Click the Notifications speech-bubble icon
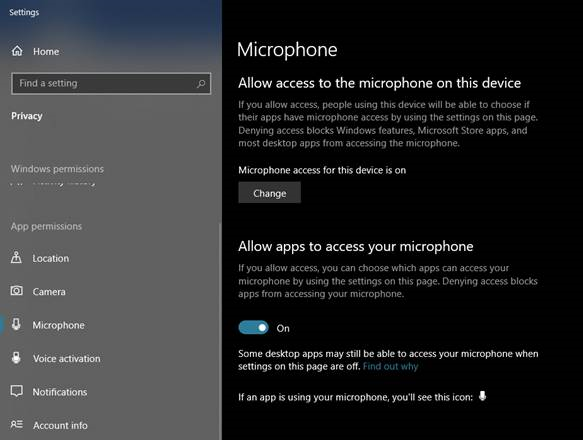 click(16, 391)
